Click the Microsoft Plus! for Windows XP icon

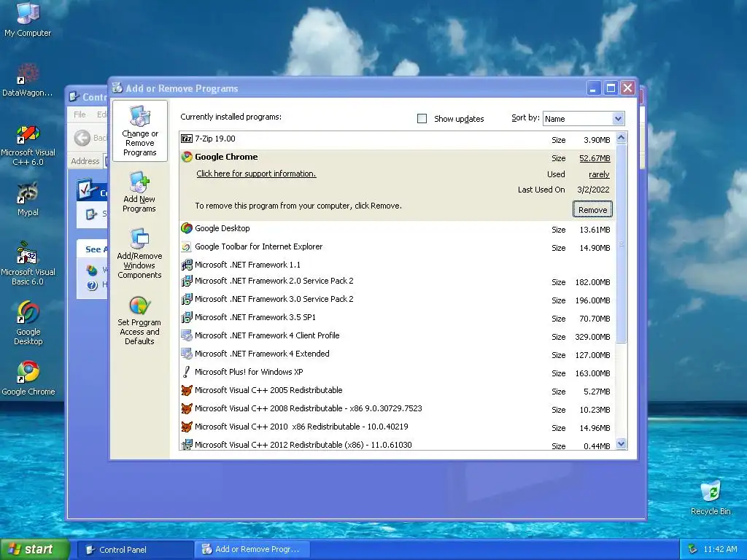point(187,372)
